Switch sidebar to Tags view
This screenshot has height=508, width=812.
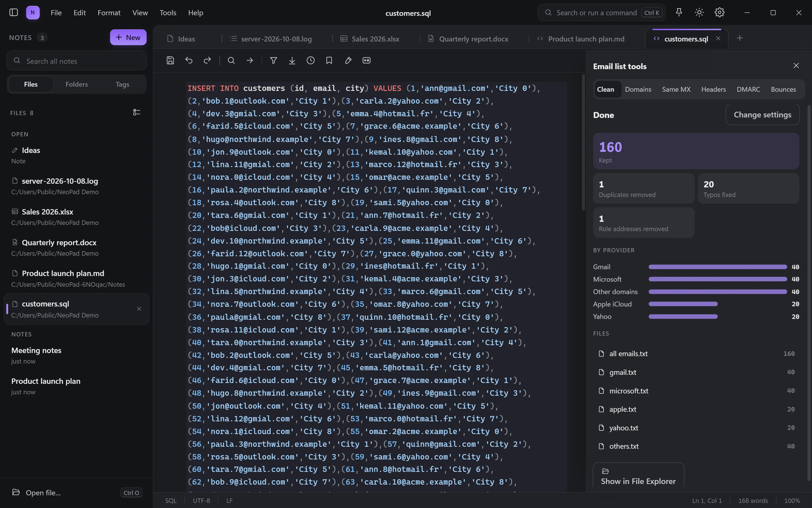(x=122, y=84)
